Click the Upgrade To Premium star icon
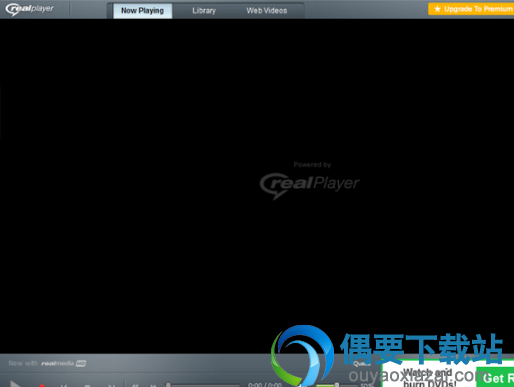Screen dimensions: 514x387 pyautogui.click(x=437, y=9)
